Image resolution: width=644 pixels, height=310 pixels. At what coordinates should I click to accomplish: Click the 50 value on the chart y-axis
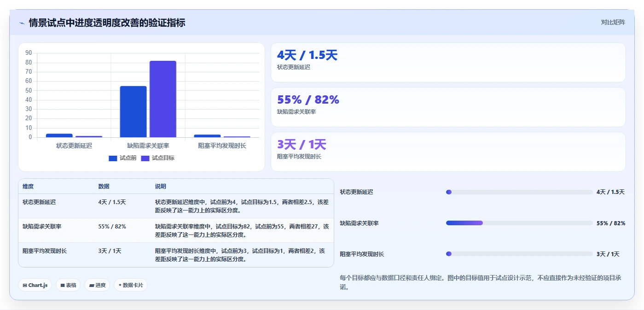coord(29,90)
